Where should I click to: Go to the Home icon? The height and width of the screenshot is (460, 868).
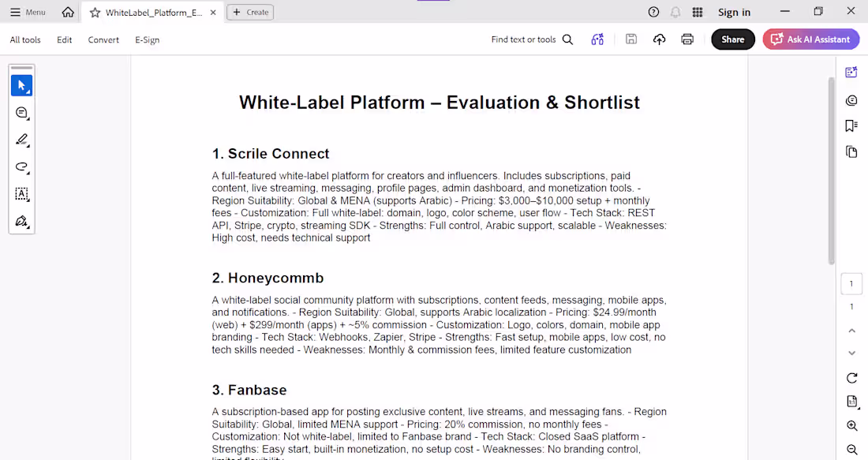click(68, 12)
